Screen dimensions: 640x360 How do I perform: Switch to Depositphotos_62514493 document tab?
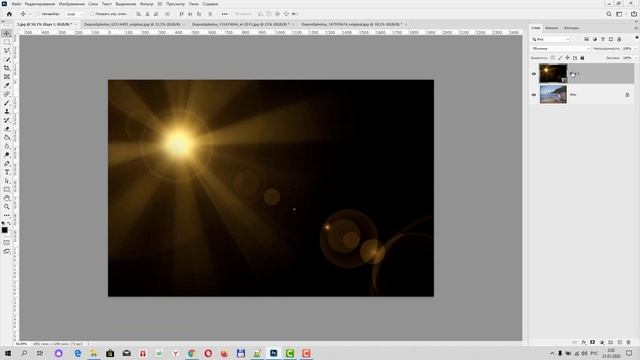click(x=132, y=24)
